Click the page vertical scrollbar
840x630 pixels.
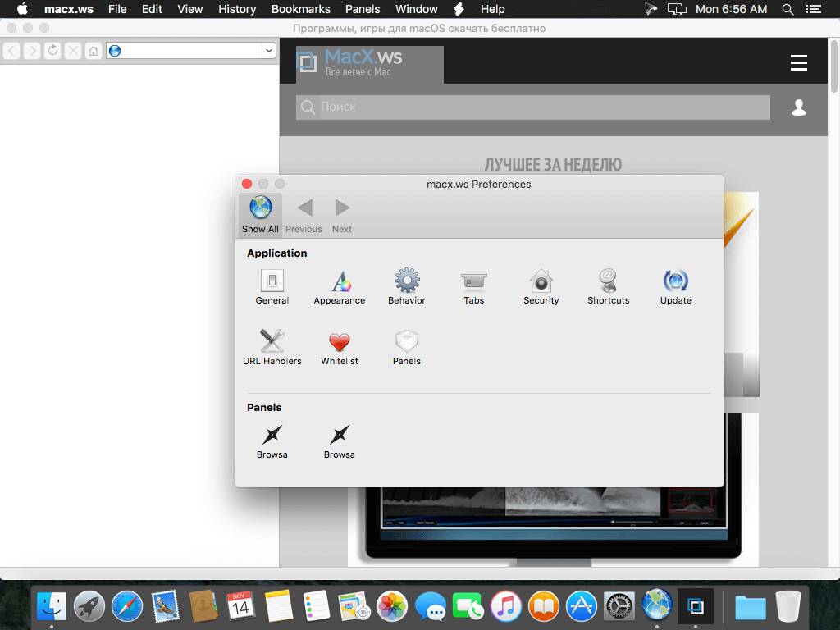(833, 66)
